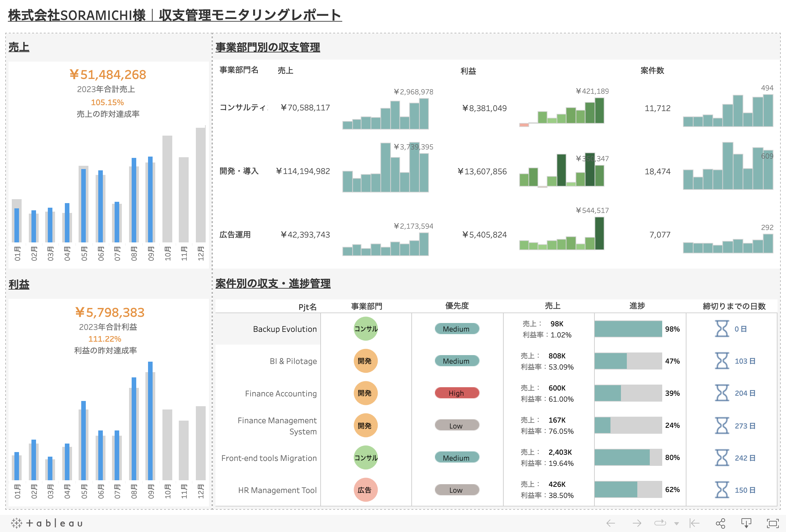Click the Tableau logo in footer
The height and width of the screenshot is (532, 786).
(x=47, y=523)
